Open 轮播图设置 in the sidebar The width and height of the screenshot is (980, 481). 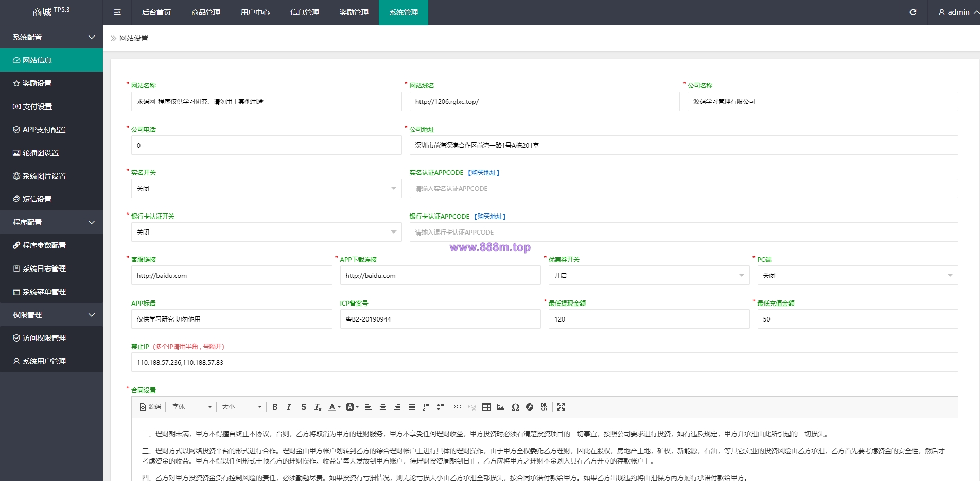pyautogui.click(x=51, y=153)
